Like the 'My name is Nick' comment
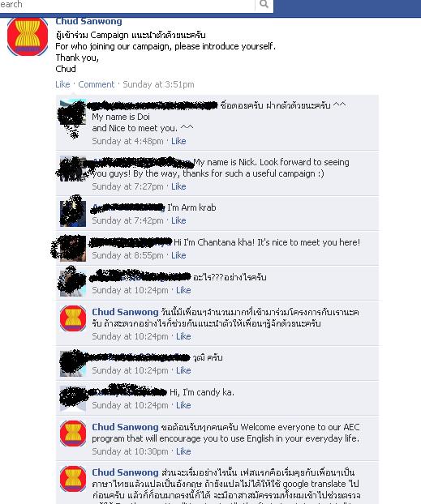This screenshot has width=421, height=504. pyautogui.click(x=178, y=186)
